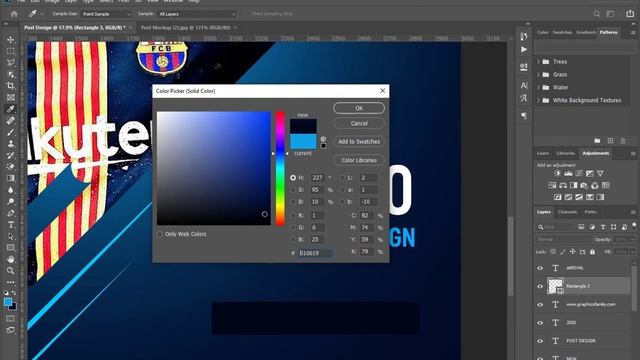The image size is (640, 360).
Task: Open Color Libraries from the picker
Action: 359,160
